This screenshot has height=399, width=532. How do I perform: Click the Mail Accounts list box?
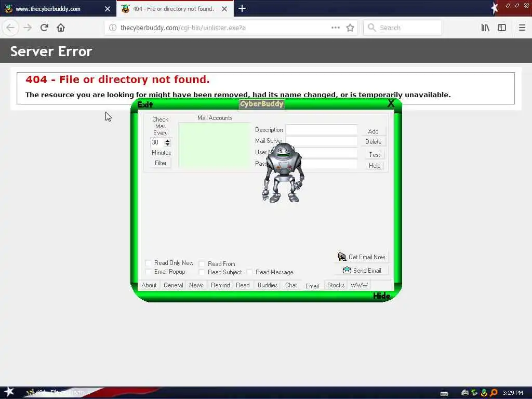215,145
